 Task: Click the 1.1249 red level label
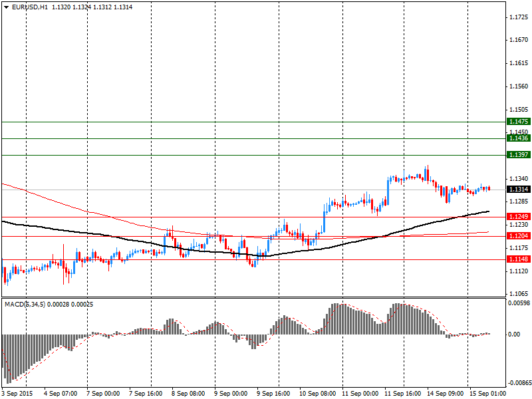pos(519,217)
